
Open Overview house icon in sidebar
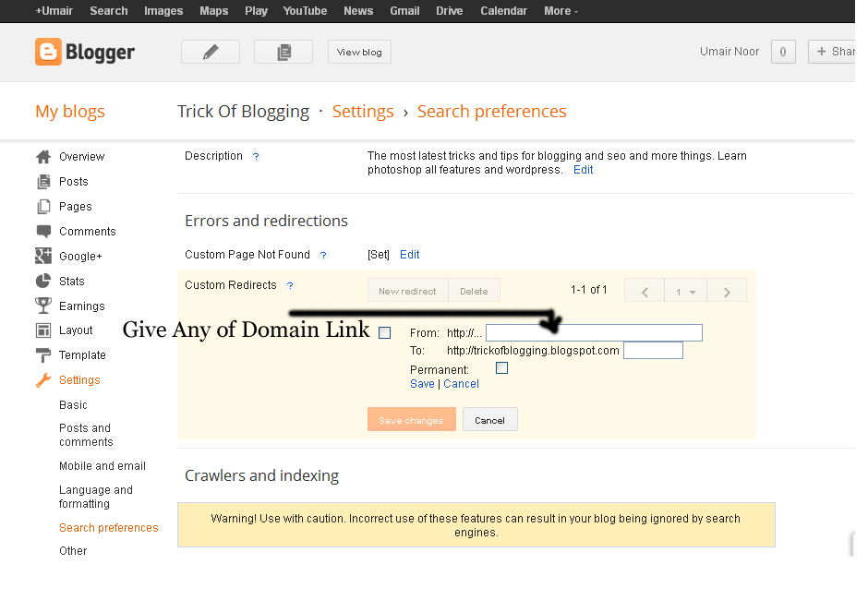point(43,157)
